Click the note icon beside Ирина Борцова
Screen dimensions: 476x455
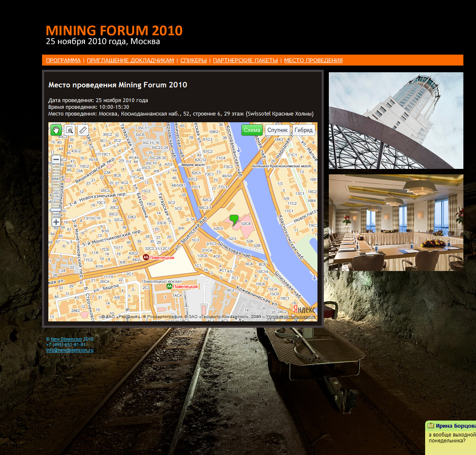430,426
